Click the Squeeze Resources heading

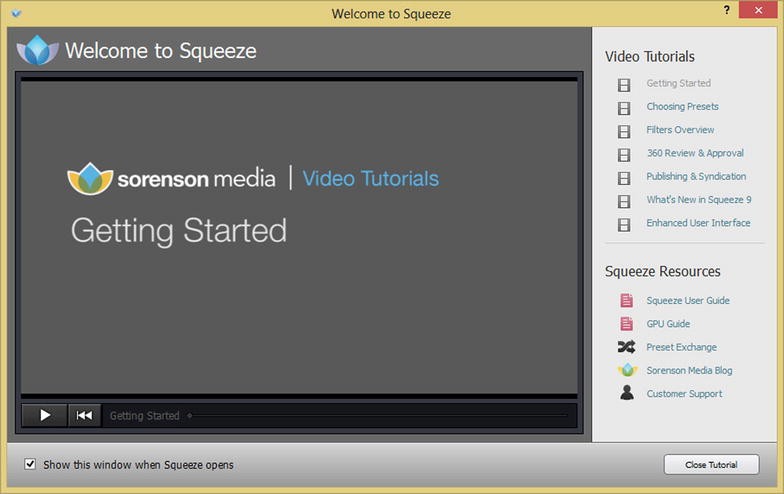(x=662, y=272)
